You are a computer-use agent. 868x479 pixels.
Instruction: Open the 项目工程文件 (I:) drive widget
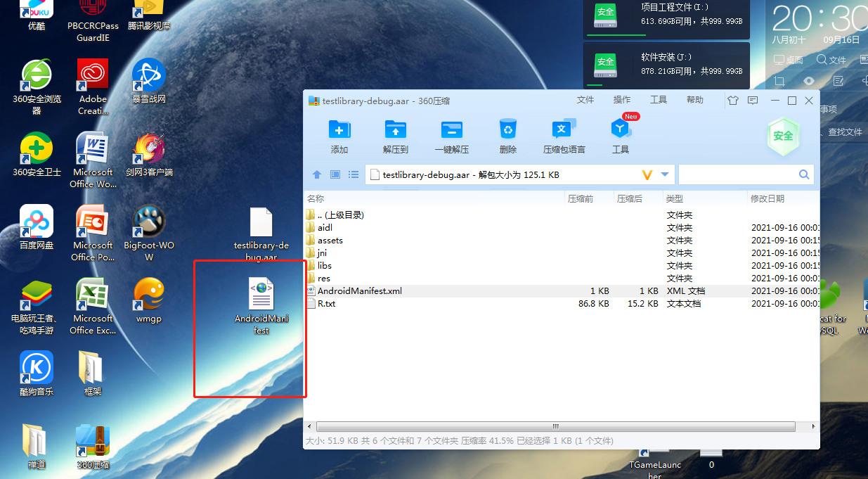pos(666,18)
